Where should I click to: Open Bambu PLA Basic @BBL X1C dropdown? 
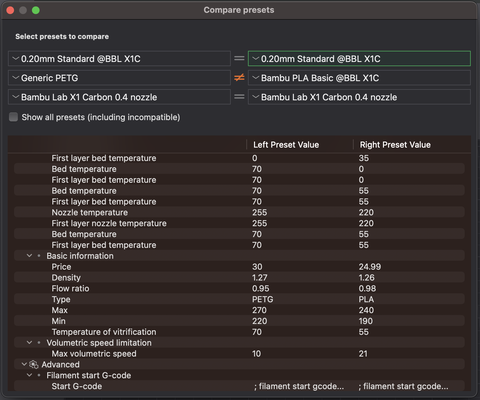(359, 78)
